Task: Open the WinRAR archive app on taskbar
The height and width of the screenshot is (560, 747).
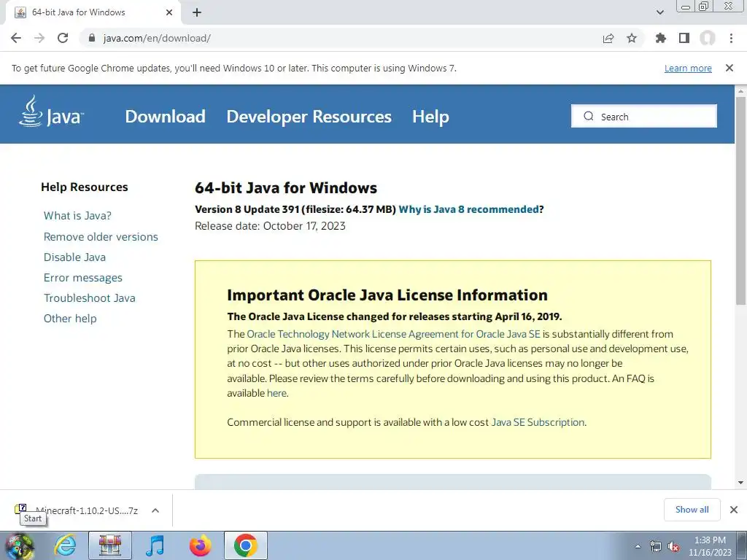Action: (110, 545)
